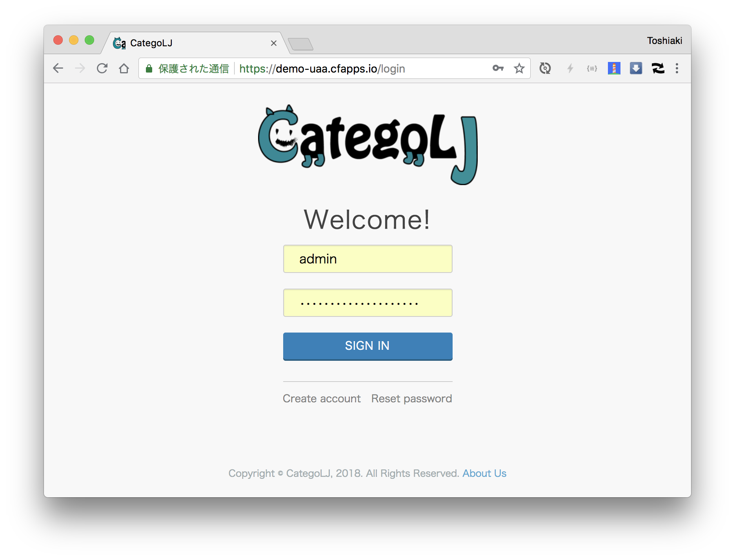Bookmark this page with the star icon
Screen dimensions: 735x560
point(519,69)
